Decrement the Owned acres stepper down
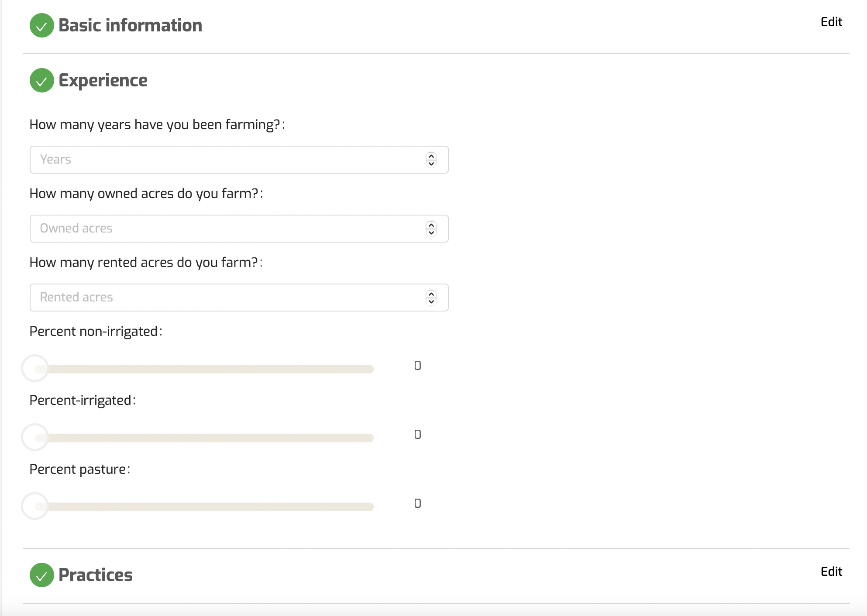The image size is (867, 616). pyautogui.click(x=431, y=233)
